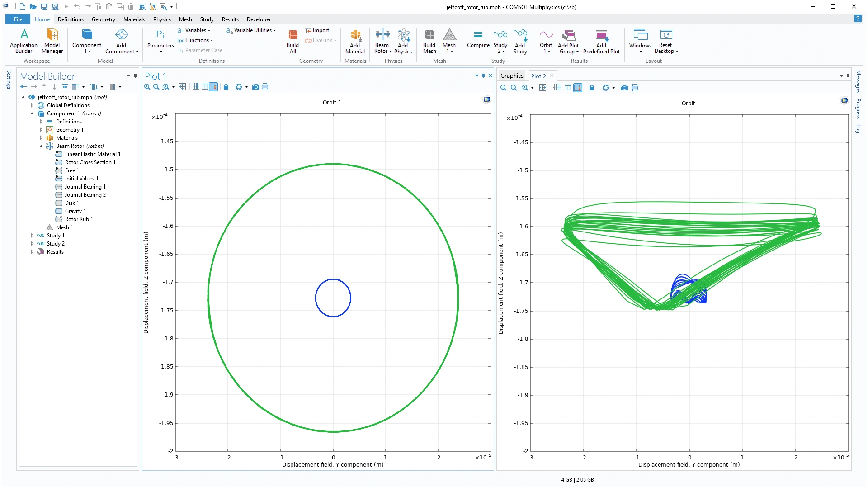
Task: Click the Compute button in Study group
Action: (x=478, y=40)
